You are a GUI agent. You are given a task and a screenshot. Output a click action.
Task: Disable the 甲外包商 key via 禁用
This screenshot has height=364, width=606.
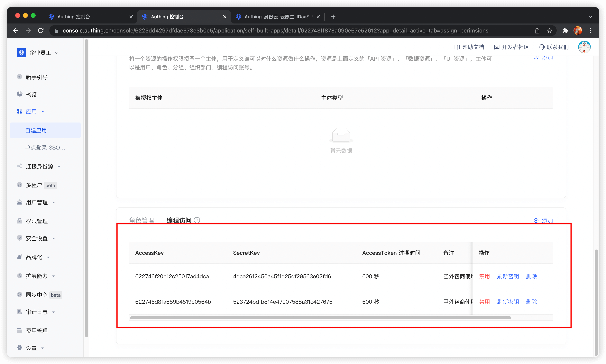(484, 302)
